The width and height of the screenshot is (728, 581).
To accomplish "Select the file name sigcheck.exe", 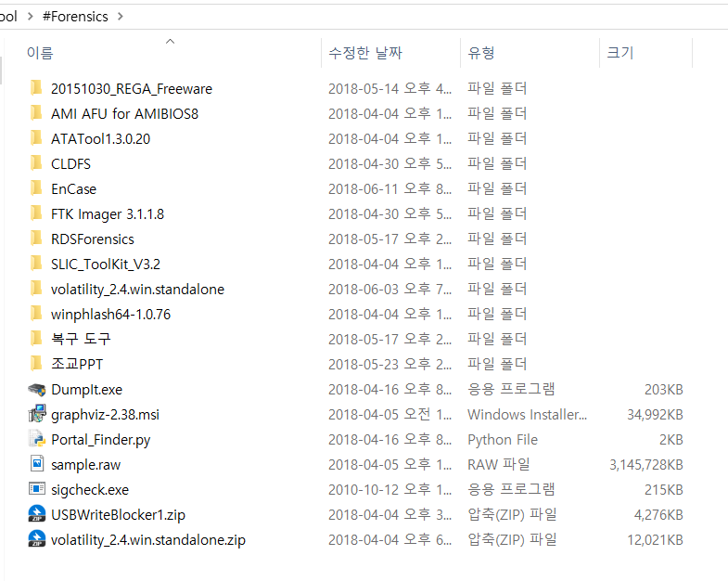I will click(x=90, y=490).
